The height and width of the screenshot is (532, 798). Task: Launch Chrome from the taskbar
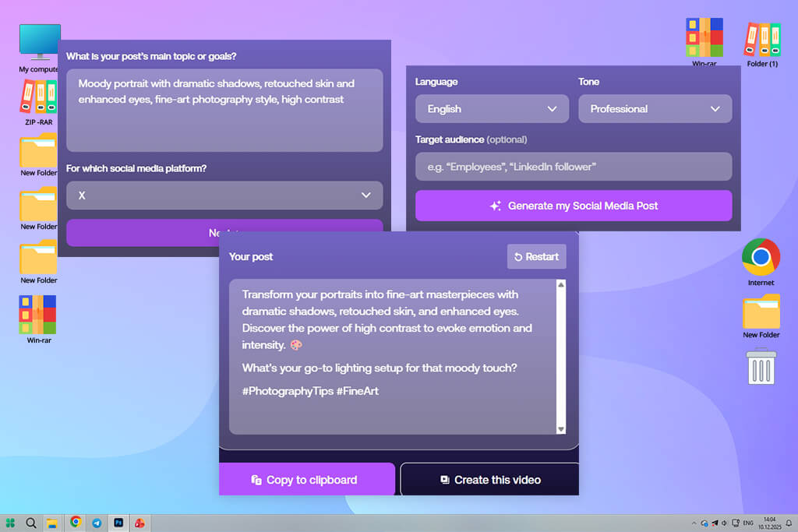[76, 523]
